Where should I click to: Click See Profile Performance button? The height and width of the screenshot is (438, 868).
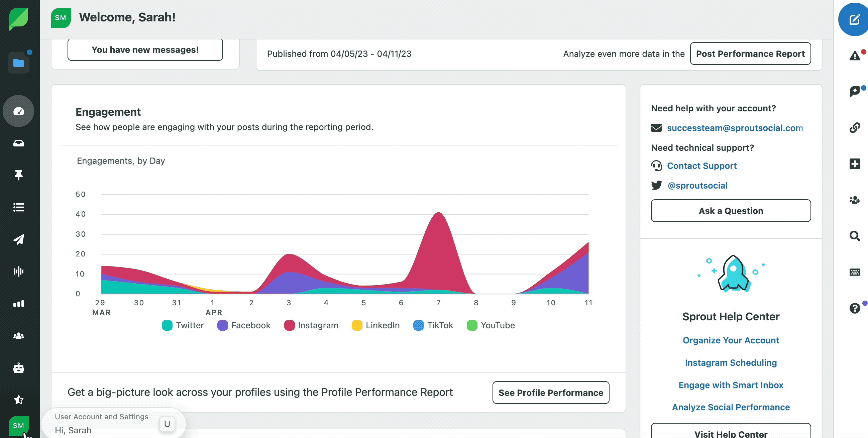point(551,393)
